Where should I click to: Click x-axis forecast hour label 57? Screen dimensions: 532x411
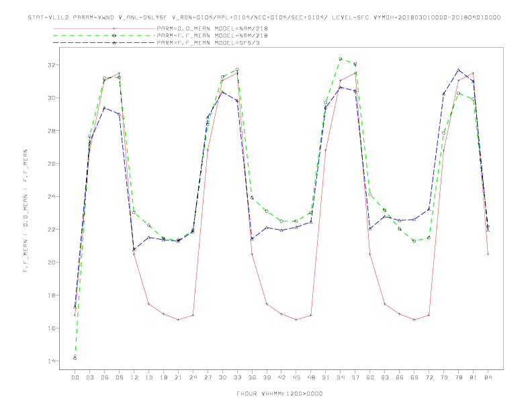tap(355, 377)
